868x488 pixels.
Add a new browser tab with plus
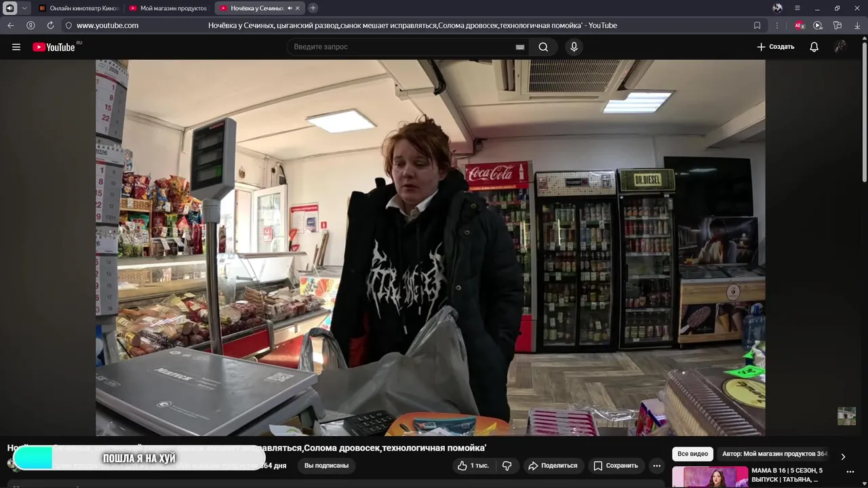313,8
